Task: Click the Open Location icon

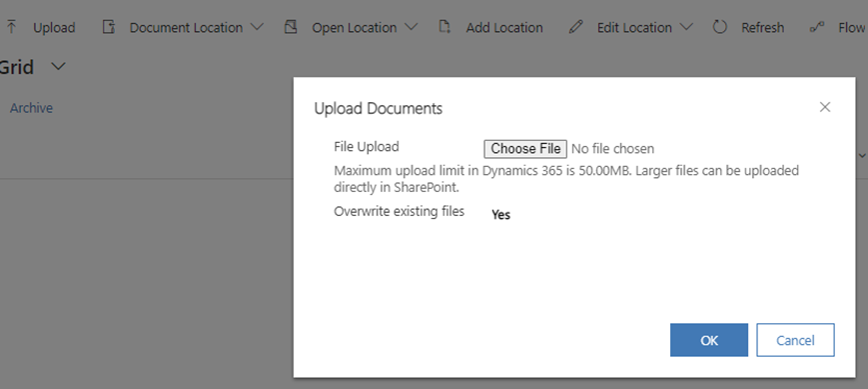Action: pos(291,27)
